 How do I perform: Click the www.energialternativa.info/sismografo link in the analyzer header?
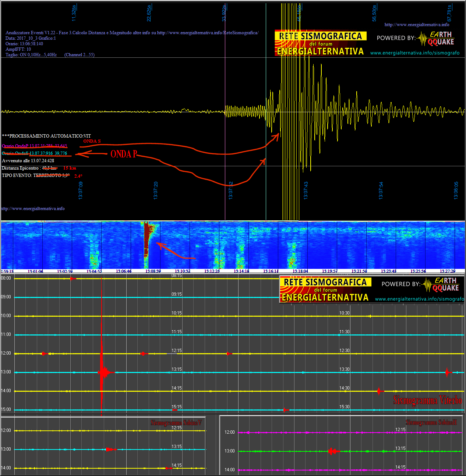coord(415,53)
